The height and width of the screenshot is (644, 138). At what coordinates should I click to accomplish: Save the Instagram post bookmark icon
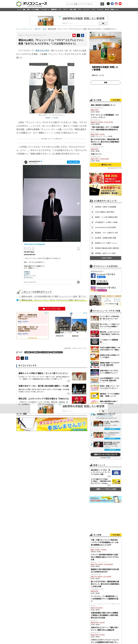(x=78, y=249)
